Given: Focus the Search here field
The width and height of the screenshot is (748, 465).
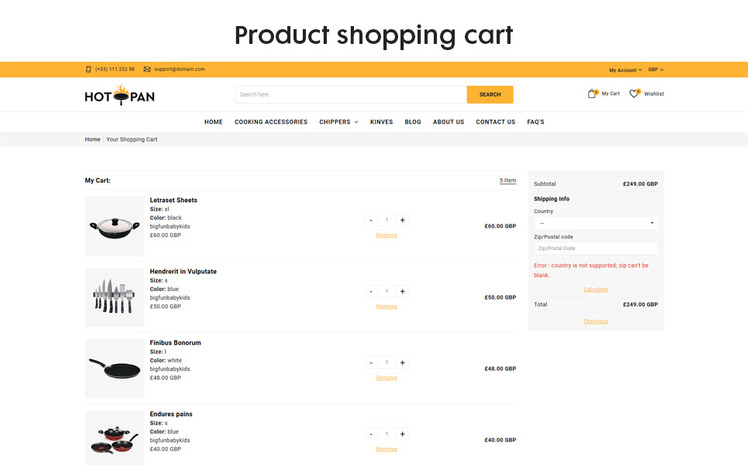Looking at the screenshot, I should (351, 94).
